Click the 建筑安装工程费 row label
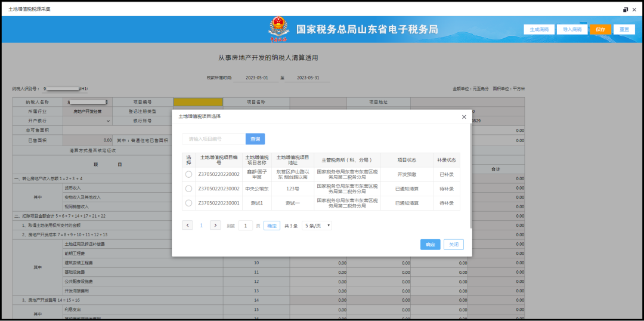Image resolution: width=644 pixels, height=321 pixels. (78, 263)
